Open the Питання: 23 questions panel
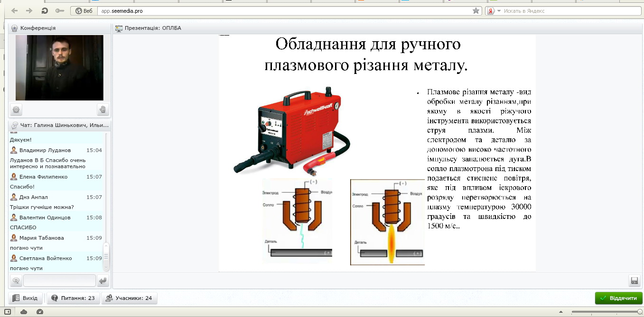The height and width of the screenshot is (317, 644). click(73, 299)
